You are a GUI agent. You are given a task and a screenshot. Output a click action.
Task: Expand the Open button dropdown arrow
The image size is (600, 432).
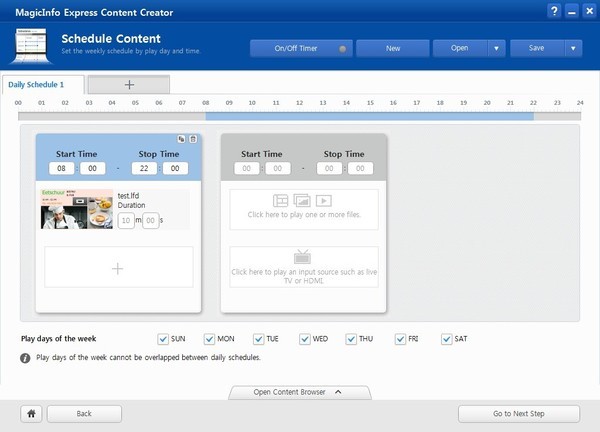coord(496,48)
